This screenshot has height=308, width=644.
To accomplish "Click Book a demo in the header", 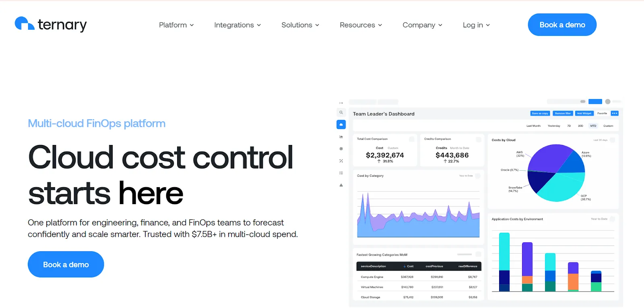I will 562,25.
